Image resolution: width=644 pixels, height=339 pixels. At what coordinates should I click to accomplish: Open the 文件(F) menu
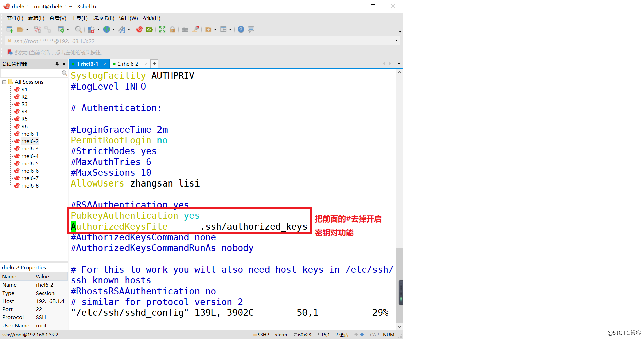[15, 18]
